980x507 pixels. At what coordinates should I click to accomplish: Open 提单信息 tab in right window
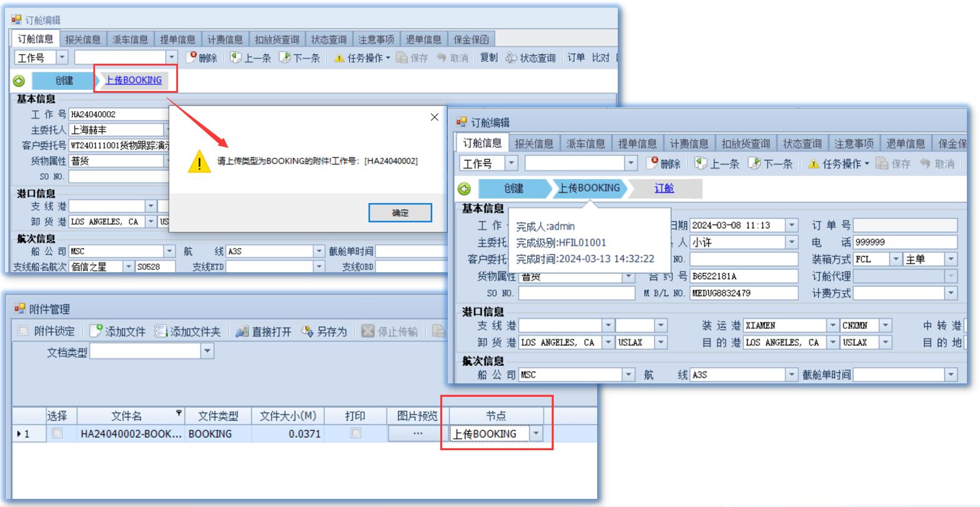[x=637, y=144]
